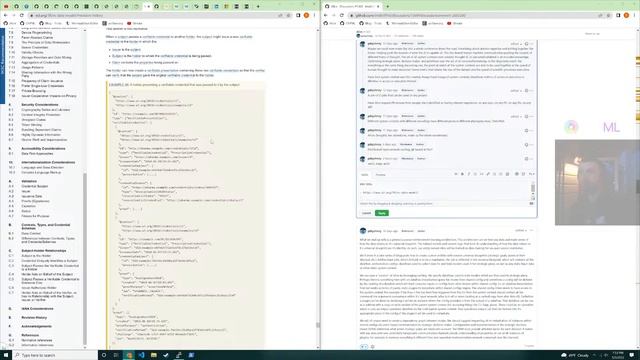Image resolution: width=640 pixels, height=360 pixels.
Task: Open Security Considerations in the table of contents
Action: (x=45, y=104)
